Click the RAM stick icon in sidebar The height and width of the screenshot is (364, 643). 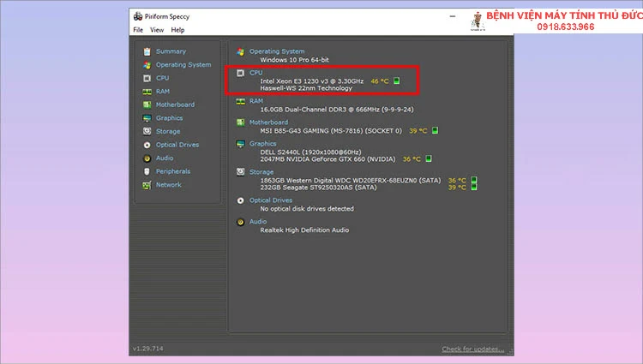pyautogui.click(x=147, y=92)
